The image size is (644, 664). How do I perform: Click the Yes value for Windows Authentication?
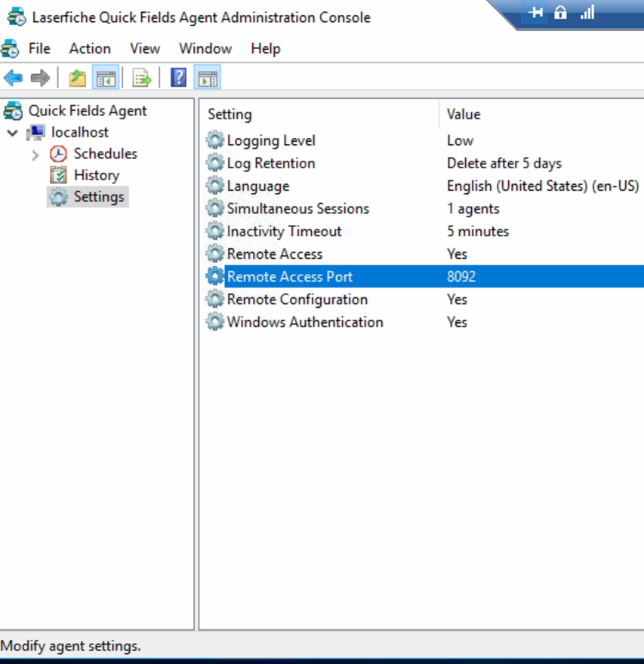click(458, 322)
